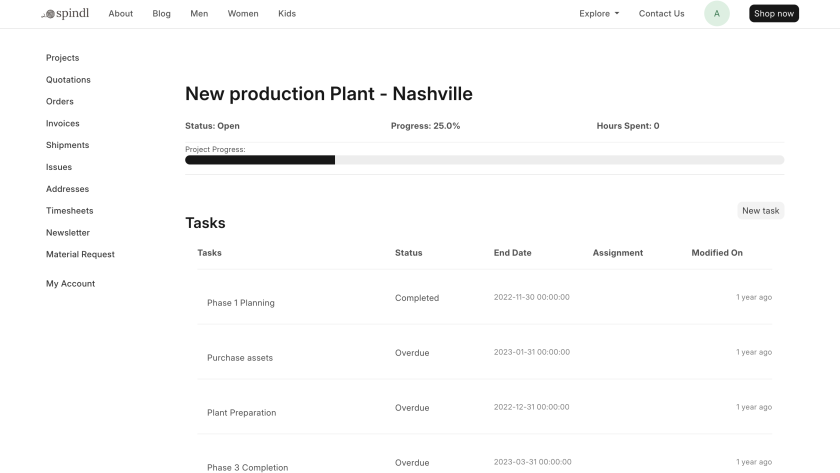Click the spindl logo
Image resolution: width=840 pixels, height=473 pixels.
[x=68, y=14]
